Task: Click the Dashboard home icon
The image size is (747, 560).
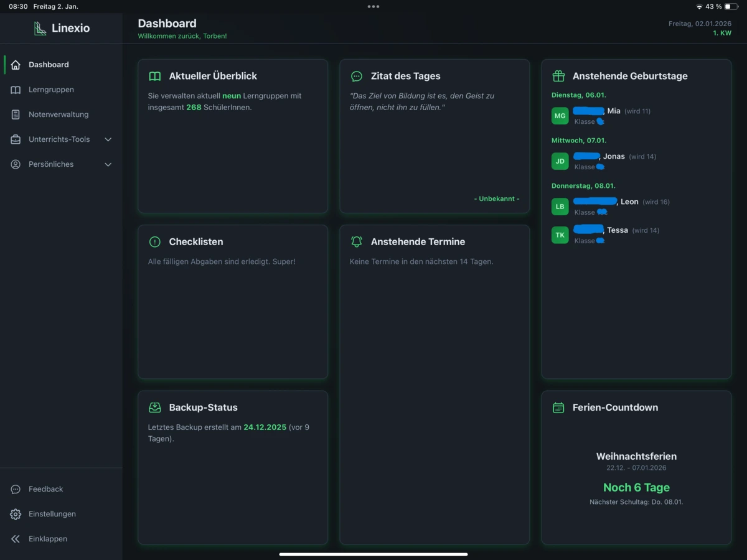Action: click(16, 65)
